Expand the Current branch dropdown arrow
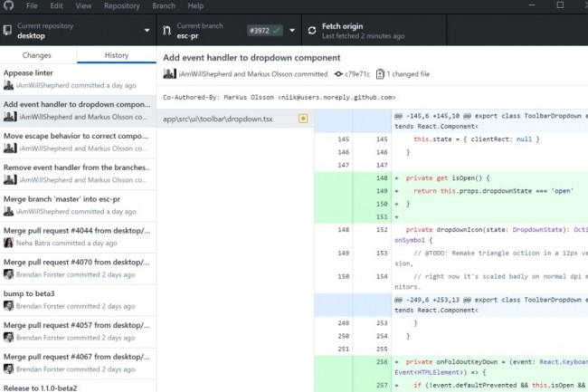Image resolution: width=588 pixels, height=392 pixels. [292, 31]
